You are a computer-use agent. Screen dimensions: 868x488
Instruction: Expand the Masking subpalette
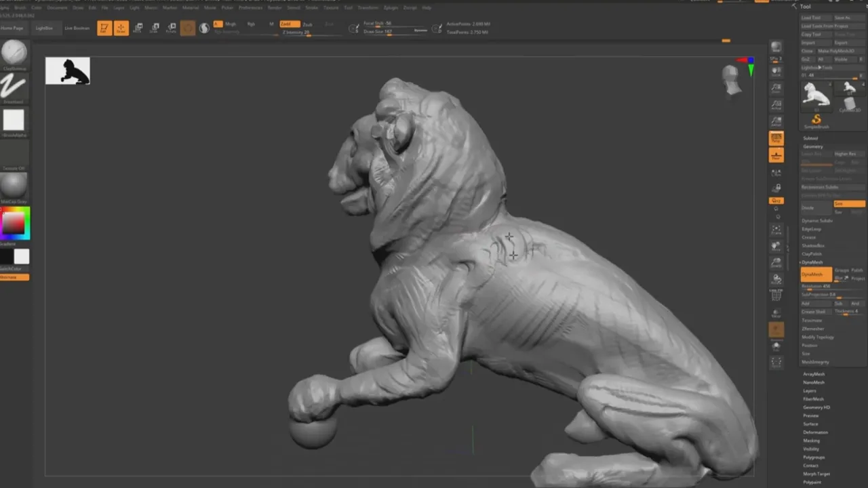[x=811, y=441]
